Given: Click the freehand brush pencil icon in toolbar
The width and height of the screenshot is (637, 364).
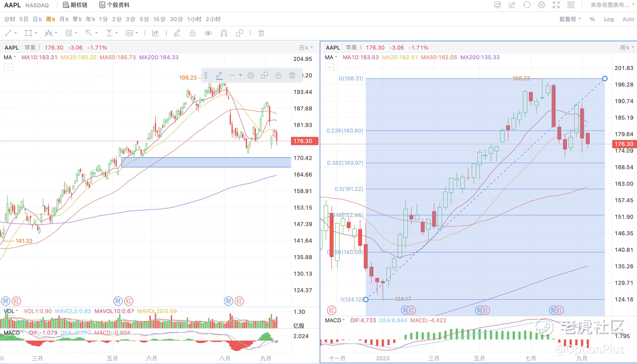Looking at the screenshot, I should (177, 33).
